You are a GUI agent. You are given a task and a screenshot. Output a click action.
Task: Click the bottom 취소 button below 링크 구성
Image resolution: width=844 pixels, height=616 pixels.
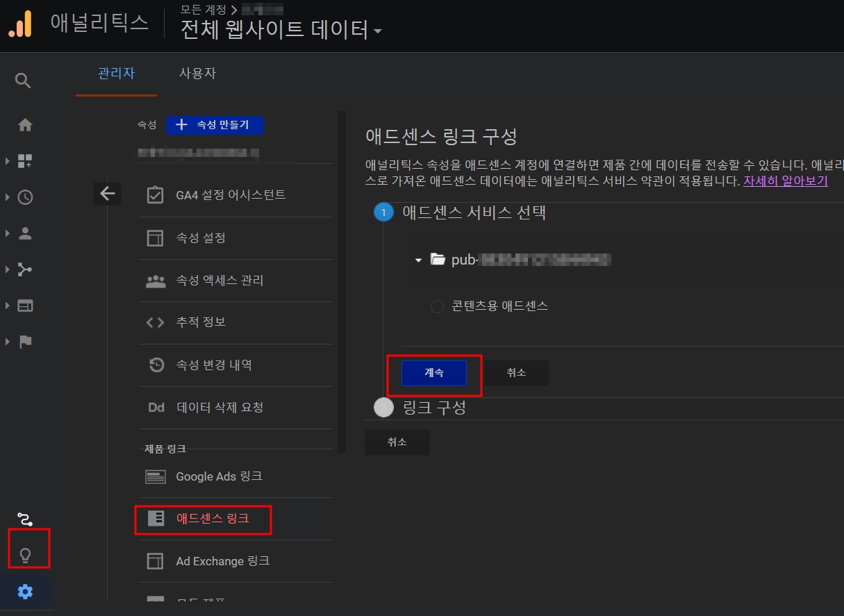(x=397, y=442)
